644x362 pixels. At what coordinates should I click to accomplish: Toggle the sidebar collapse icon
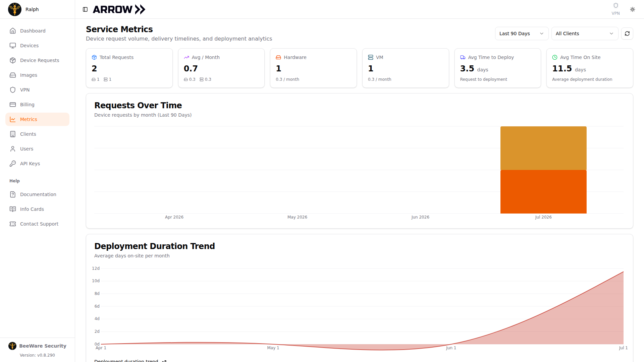point(85,9)
